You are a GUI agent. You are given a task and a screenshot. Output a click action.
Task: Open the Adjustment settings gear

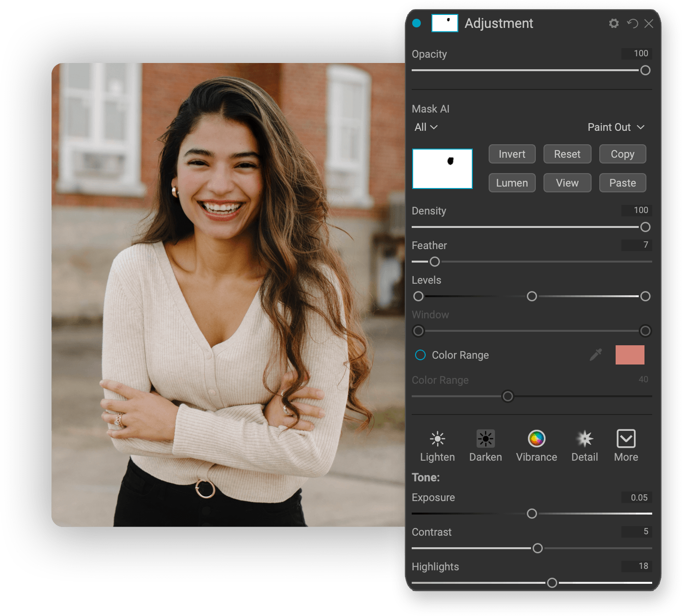tap(614, 23)
